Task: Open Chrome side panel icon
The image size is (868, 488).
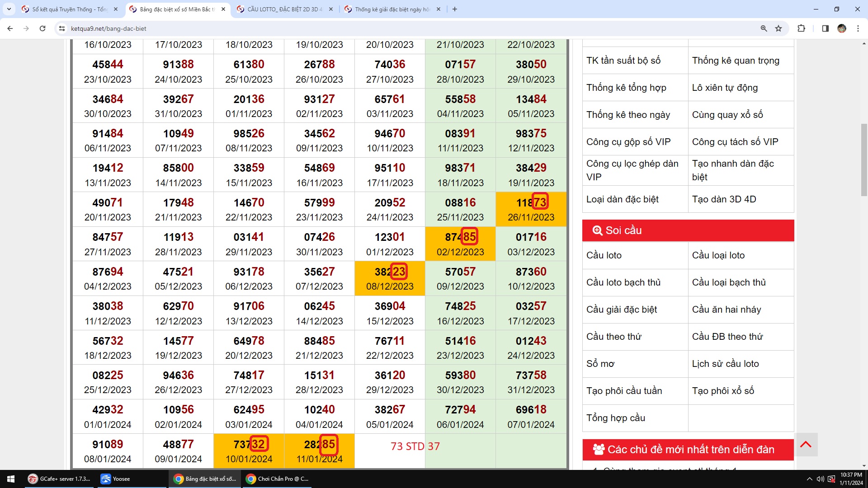Action: click(825, 28)
